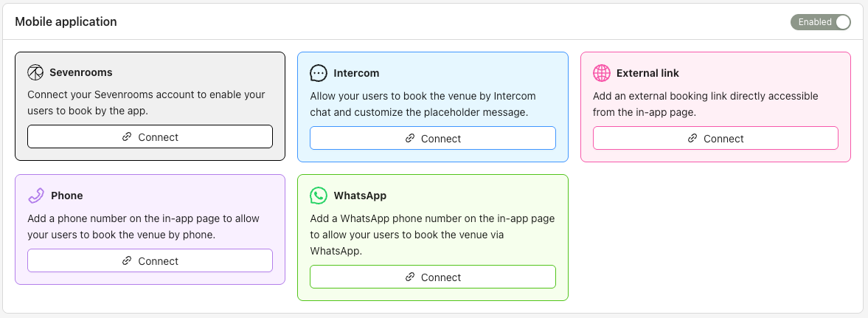Click the Phone card description text

(x=143, y=227)
